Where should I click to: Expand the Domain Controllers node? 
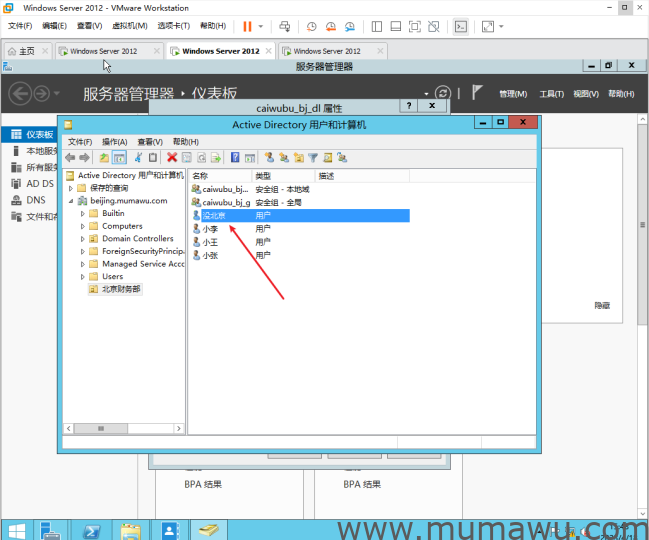[x=83, y=239]
